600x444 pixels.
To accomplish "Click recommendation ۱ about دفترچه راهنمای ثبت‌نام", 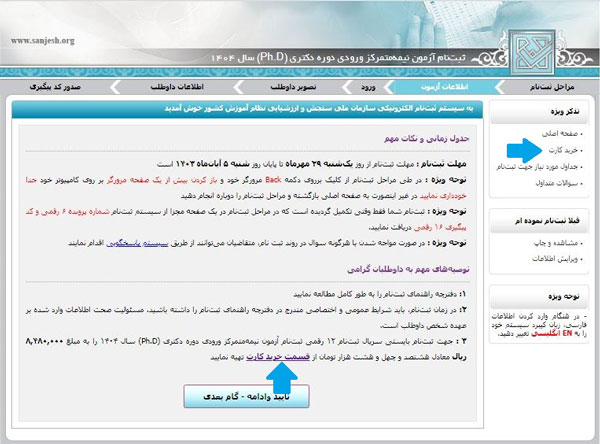I will click(x=380, y=294).
